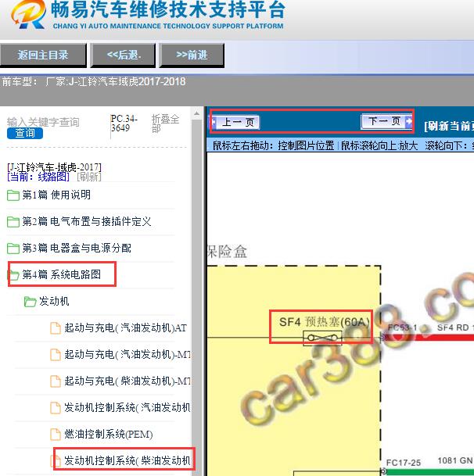This screenshot has width=474, height=476.
Task: Collapse folder 第4篇 系统电路图
Action: [61, 274]
